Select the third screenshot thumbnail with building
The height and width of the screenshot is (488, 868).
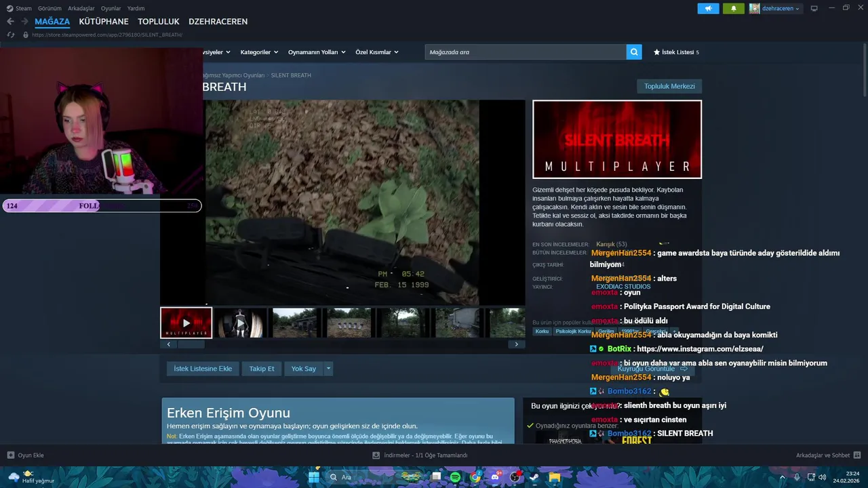295,323
